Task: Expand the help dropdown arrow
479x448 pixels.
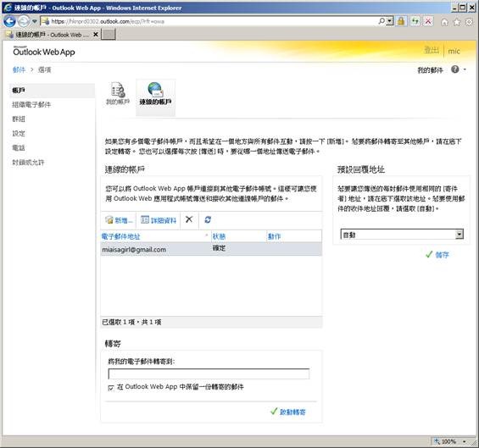Action: pyautogui.click(x=465, y=69)
